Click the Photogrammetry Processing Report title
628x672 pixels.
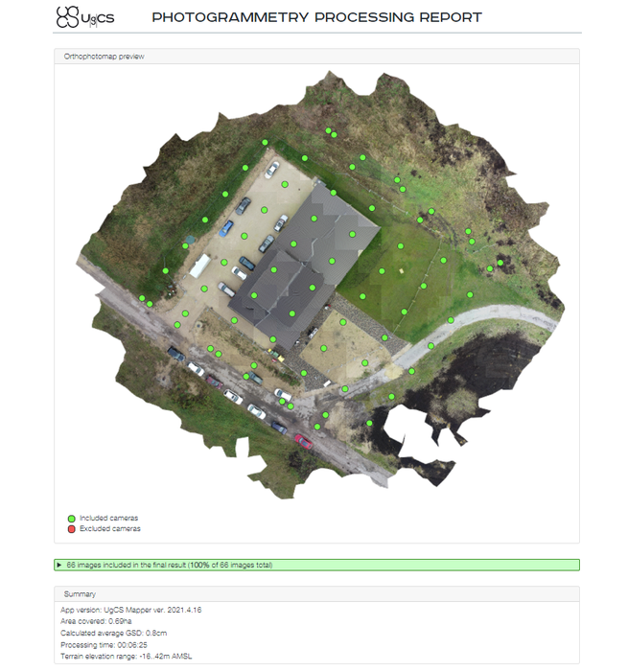point(316,17)
